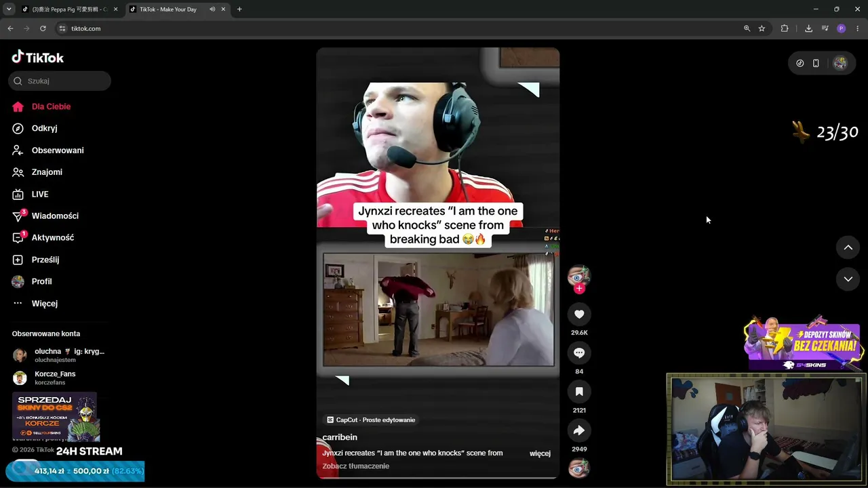This screenshot has height=488, width=868.
Task: Go to the previous video with up arrow
Action: (x=848, y=247)
